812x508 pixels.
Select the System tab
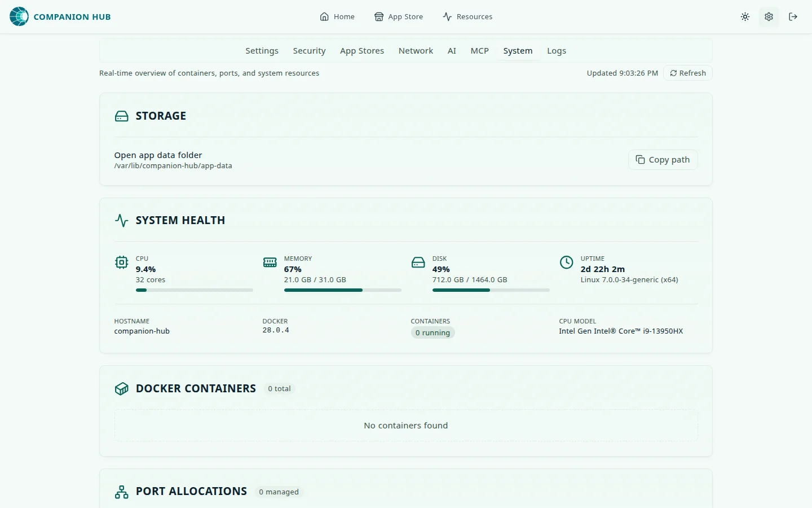(518, 51)
